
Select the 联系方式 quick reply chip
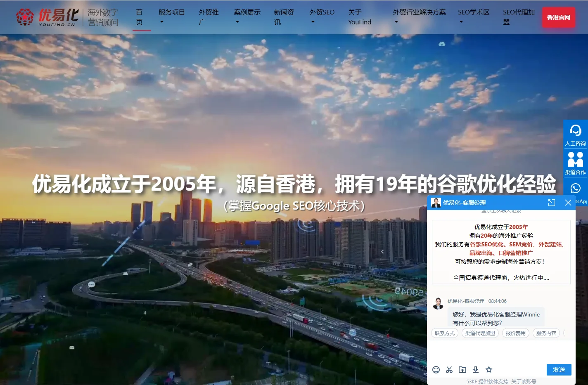pos(445,333)
